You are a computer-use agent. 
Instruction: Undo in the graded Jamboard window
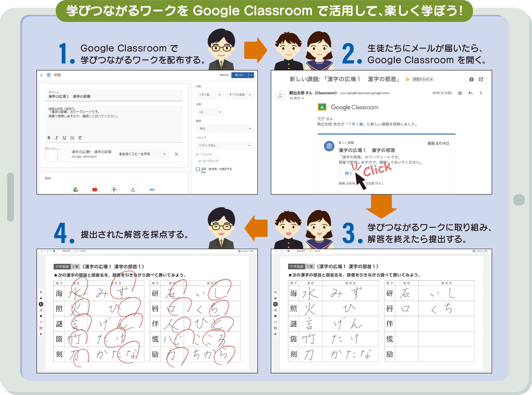pos(42,251)
